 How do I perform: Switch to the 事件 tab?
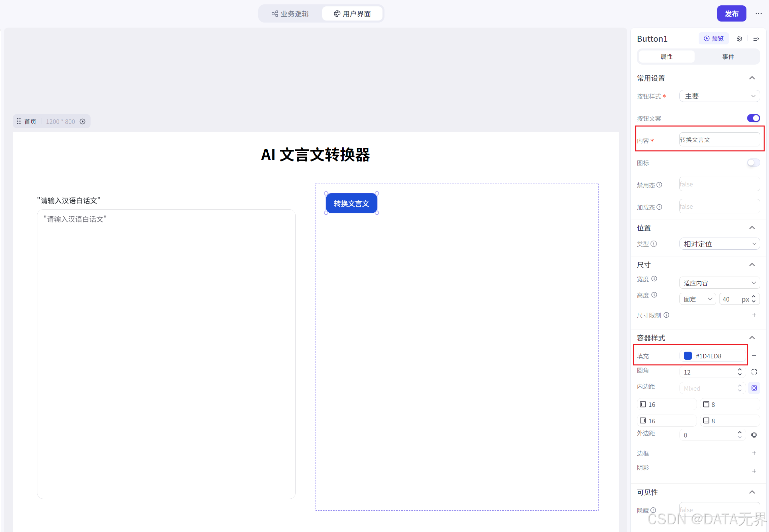(x=728, y=57)
